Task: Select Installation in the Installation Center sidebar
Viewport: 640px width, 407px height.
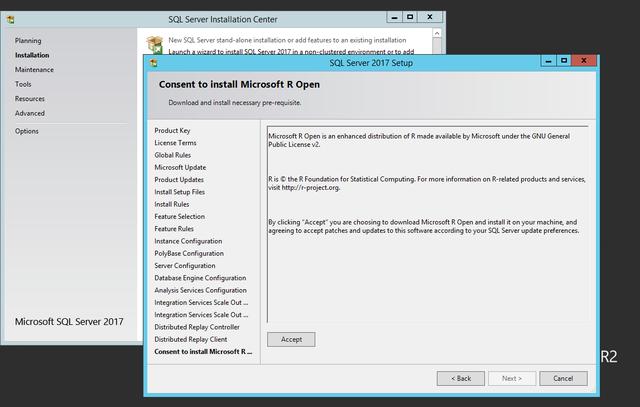Action: click(32, 55)
